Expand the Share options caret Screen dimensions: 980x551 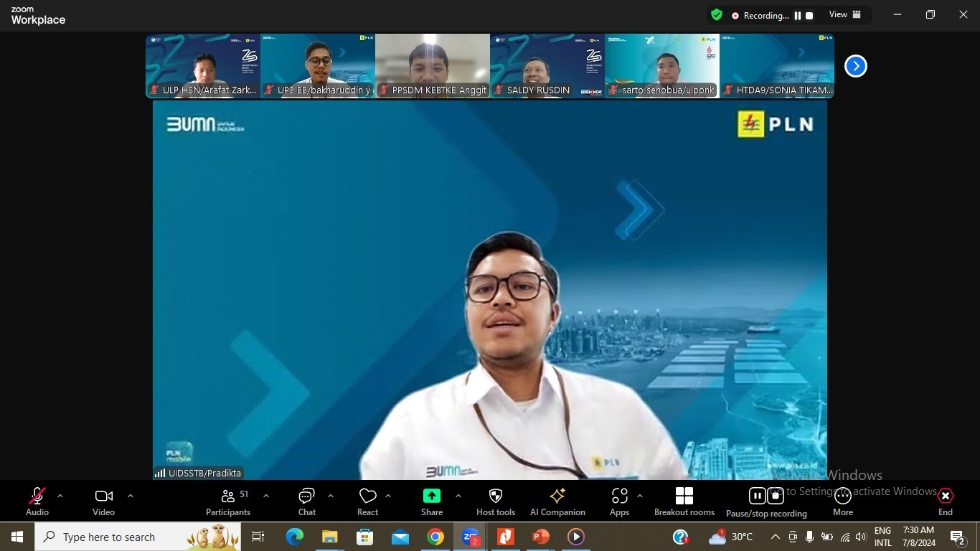pyautogui.click(x=458, y=496)
